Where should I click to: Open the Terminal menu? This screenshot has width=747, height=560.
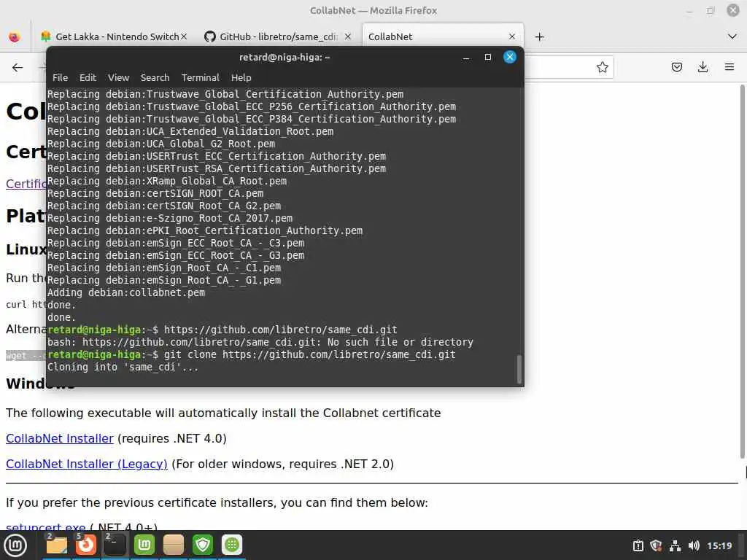tap(200, 77)
